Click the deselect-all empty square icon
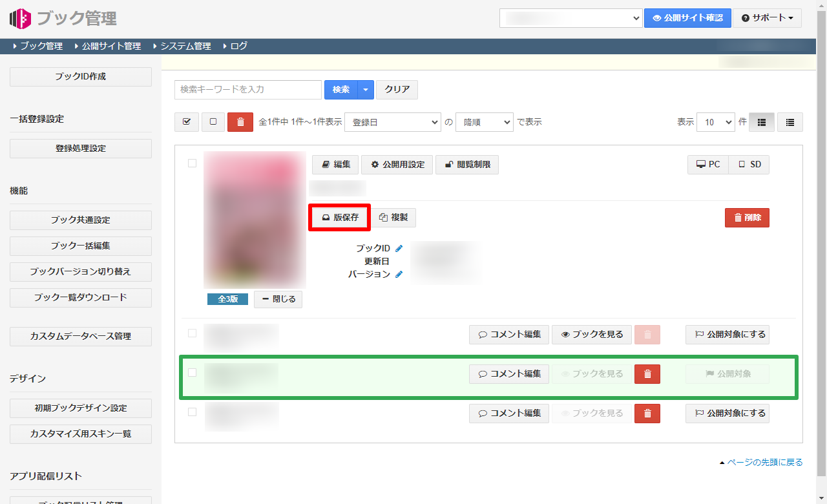The width and height of the screenshot is (827, 504). (x=213, y=122)
